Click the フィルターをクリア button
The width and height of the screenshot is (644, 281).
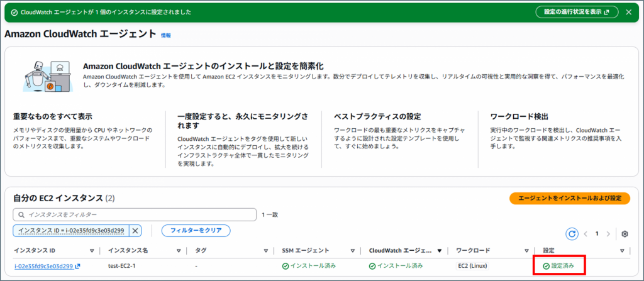[196, 230]
